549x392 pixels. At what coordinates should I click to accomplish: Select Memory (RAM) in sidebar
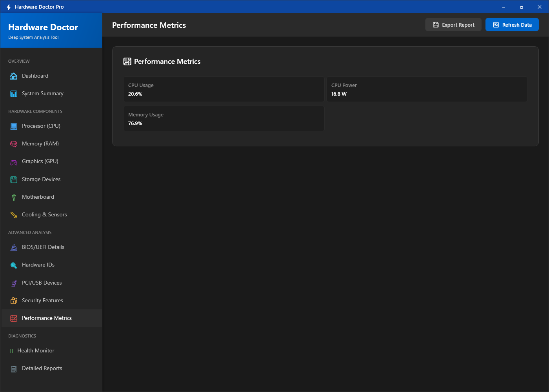(x=51, y=144)
